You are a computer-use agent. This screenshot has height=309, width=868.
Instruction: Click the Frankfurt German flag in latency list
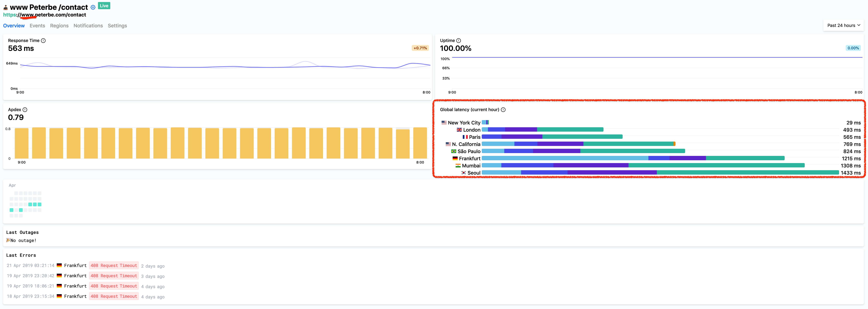(x=455, y=158)
